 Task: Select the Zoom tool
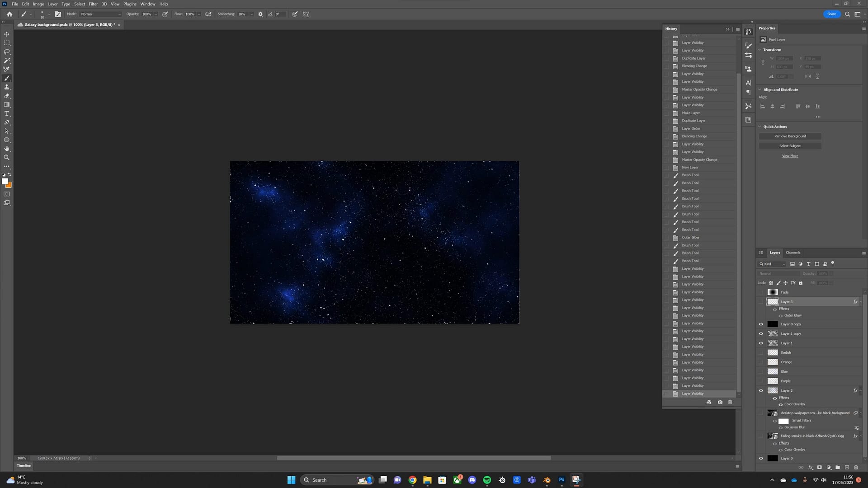pyautogui.click(x=7, y=157)
